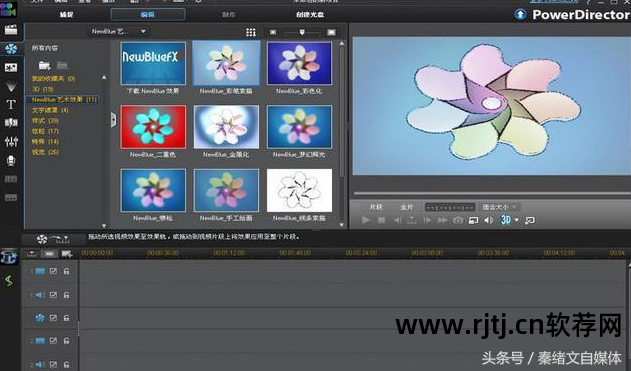Lock audio track 1 with padlock icon
The height and width of the screenshot is (371, 631).
(66, 295)
